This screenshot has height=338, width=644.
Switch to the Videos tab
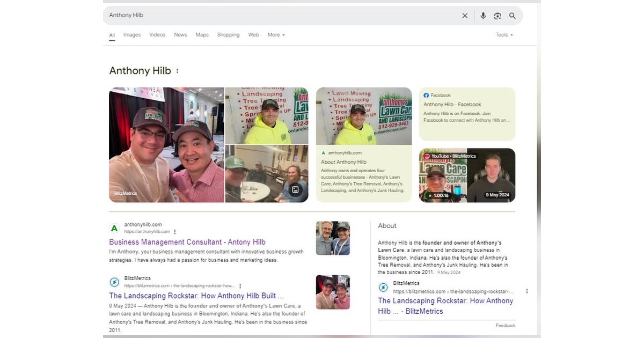157,35
